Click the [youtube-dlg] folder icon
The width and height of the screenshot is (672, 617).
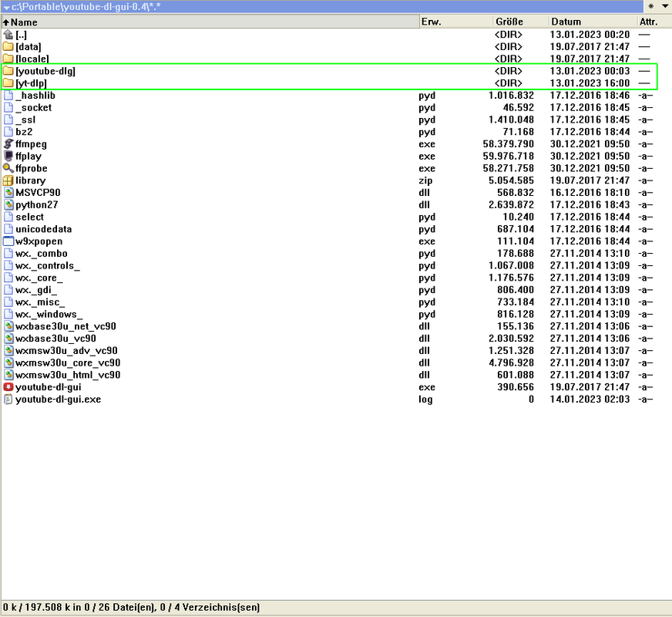tap(8, 71)
